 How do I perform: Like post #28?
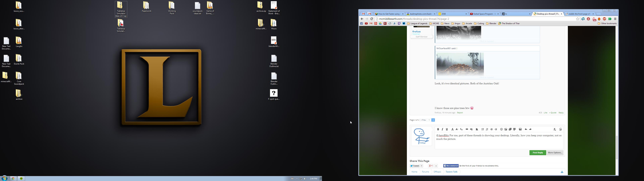pos(545,113)
